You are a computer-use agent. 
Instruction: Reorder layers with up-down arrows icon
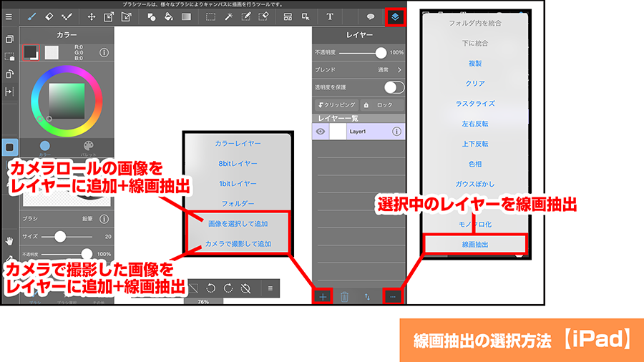coord(367,297)
